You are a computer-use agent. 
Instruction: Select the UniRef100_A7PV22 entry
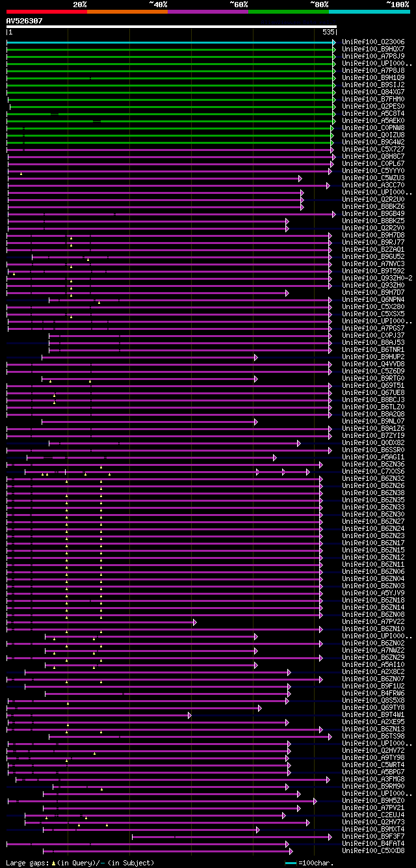[x=372, y=621]
